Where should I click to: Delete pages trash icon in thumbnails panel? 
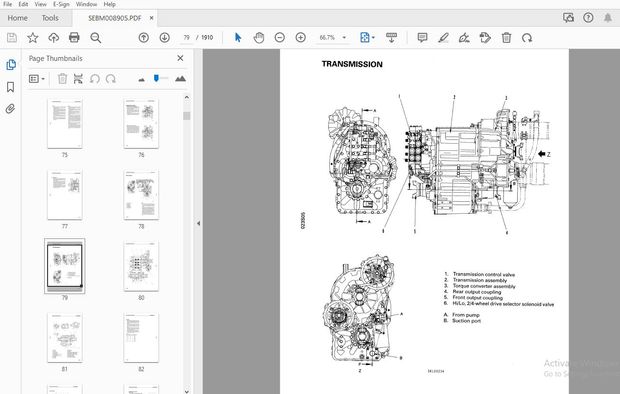point(62,79)
